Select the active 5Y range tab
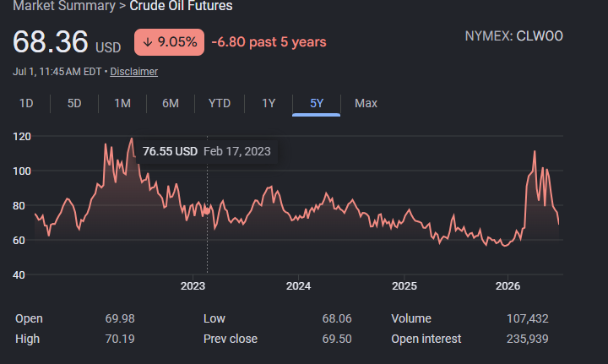Image resolution: width=608 pixels, height=364 pixels. 317,104
